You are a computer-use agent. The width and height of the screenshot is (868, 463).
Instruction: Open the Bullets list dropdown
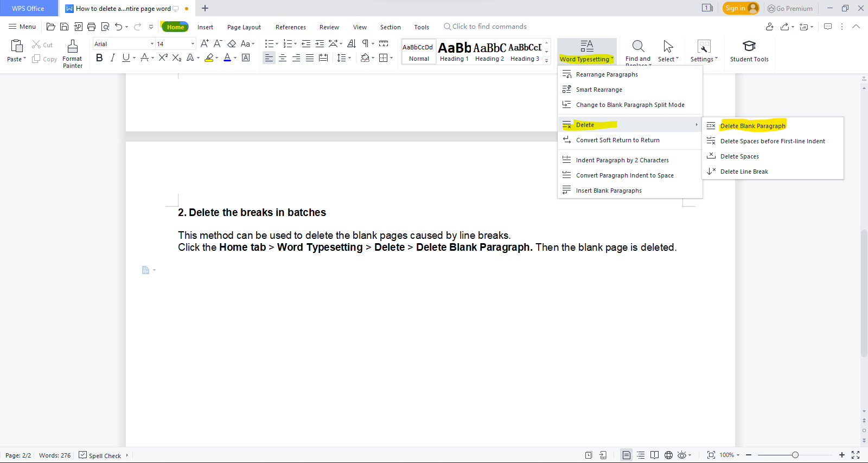tap(277, 43)
